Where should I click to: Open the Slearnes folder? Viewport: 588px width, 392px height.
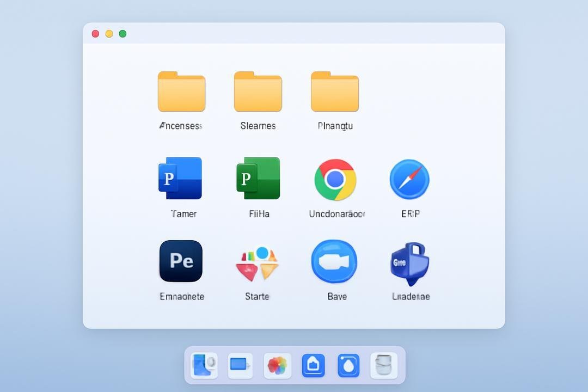coord(258,92)
